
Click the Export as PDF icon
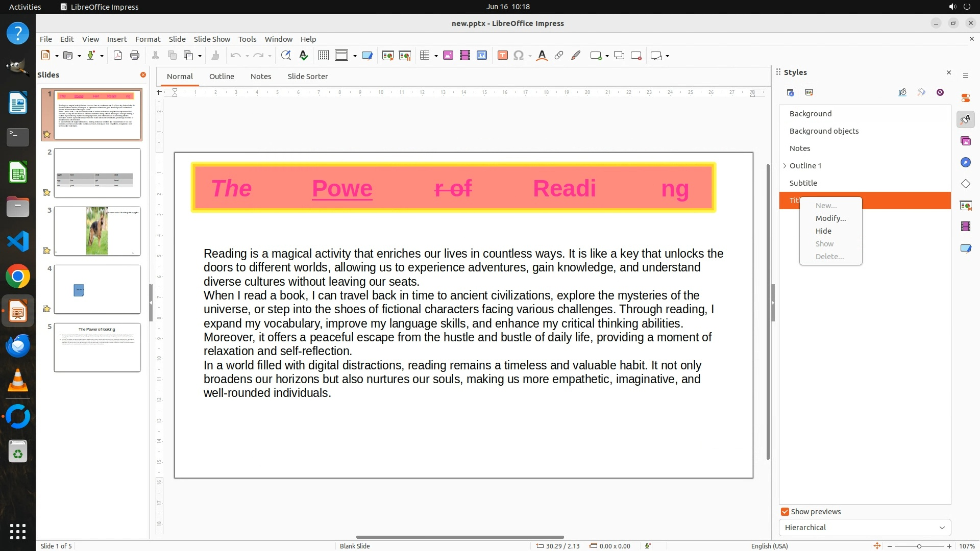pyautogui.click(x=118, y=56)
